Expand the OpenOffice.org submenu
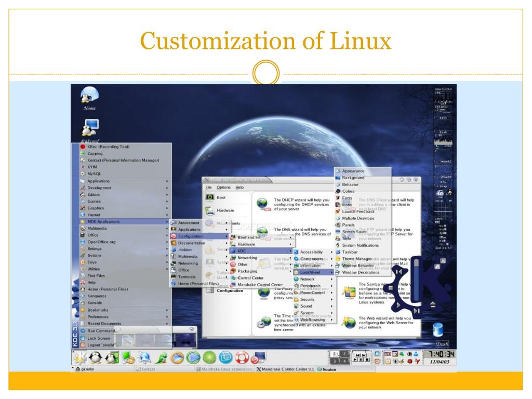Screen dimensions: 532x399 pos(124,242)
